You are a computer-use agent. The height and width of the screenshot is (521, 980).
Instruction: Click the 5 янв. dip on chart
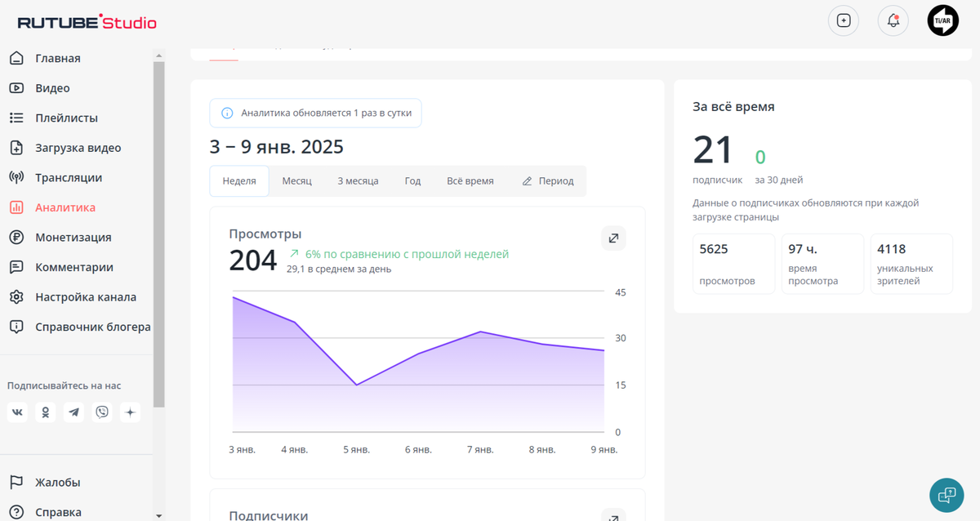point(356,385)
